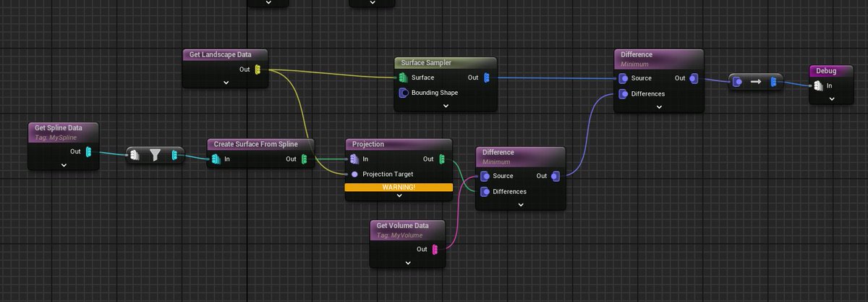The height and width of the screenshot is (302, 868).
Task: Select the Surface Sampler node title
Action: [x=426, y=63]
